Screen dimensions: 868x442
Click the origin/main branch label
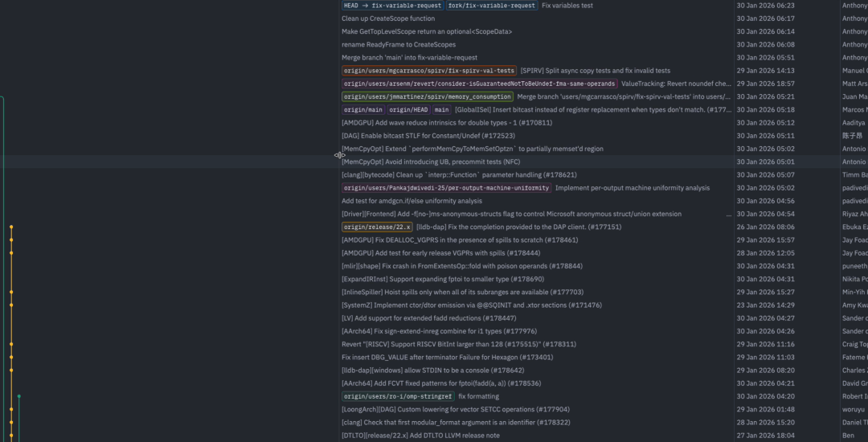point(362,109)
